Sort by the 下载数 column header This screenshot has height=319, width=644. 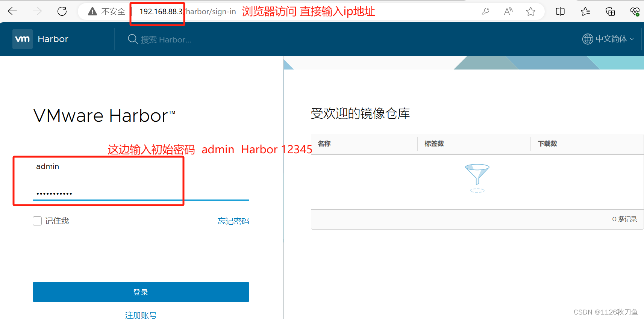547,144
